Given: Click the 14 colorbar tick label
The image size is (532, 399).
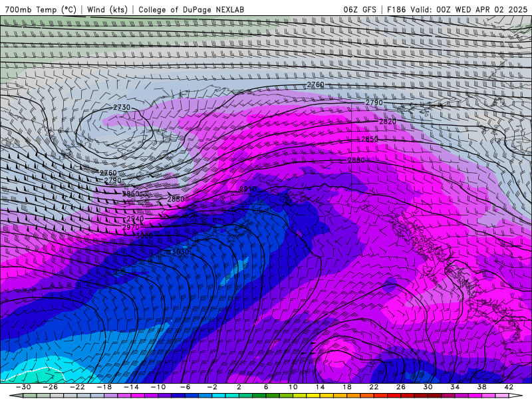Looking at the screenshot, I should pyautogui.click(x=320, y=387).
